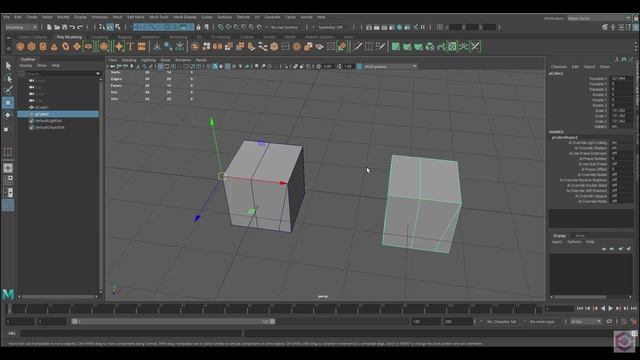Open the Hypershade icon

point(400,27)
